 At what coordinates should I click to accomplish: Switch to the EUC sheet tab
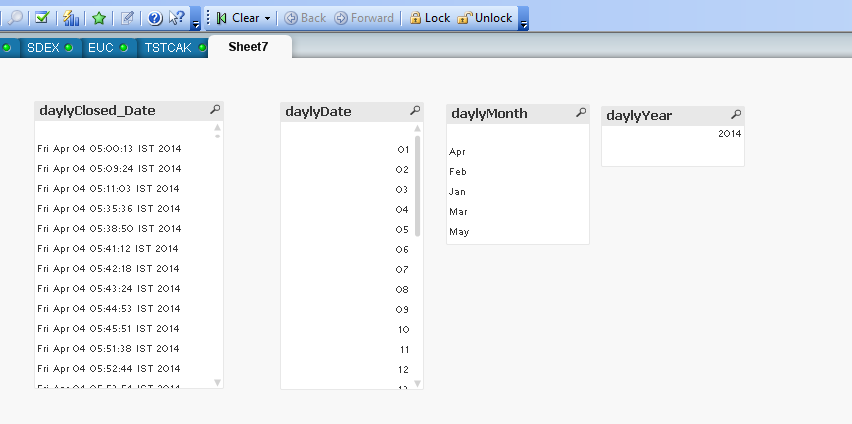coord(108,48)
